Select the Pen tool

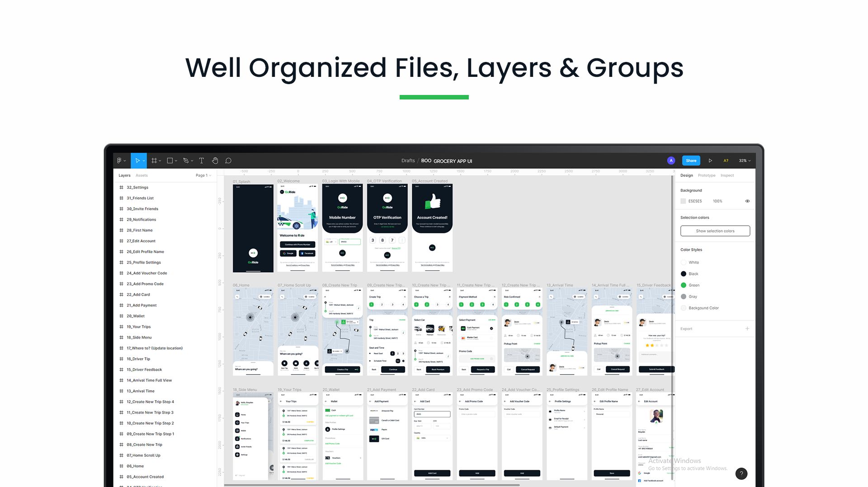coord(186,161)
